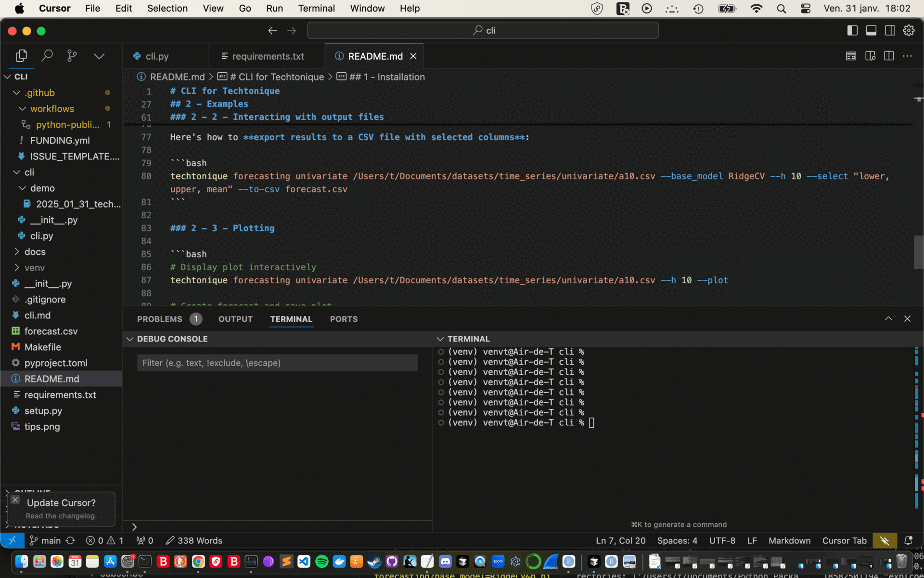Show errors and warnings count

[104, 540]
